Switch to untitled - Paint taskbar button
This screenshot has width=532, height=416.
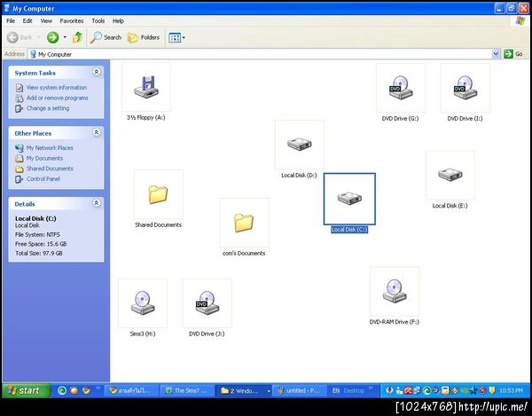pyautogui.click(x=300, y=391)
